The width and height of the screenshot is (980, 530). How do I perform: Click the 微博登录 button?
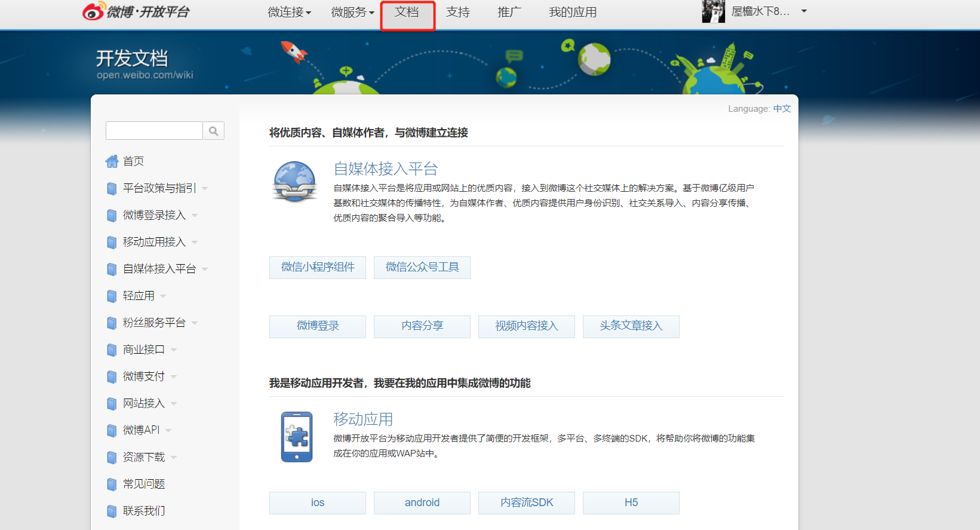pos(318,326)
